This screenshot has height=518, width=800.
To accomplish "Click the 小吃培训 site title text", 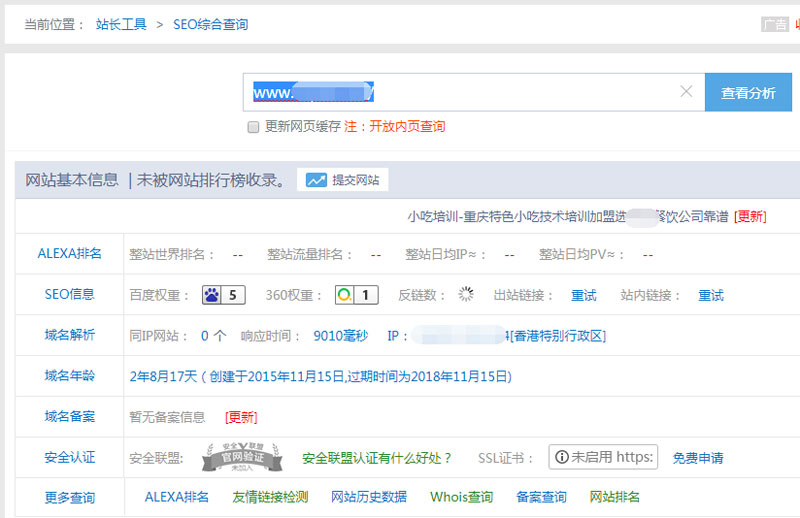I will point(567,216).
